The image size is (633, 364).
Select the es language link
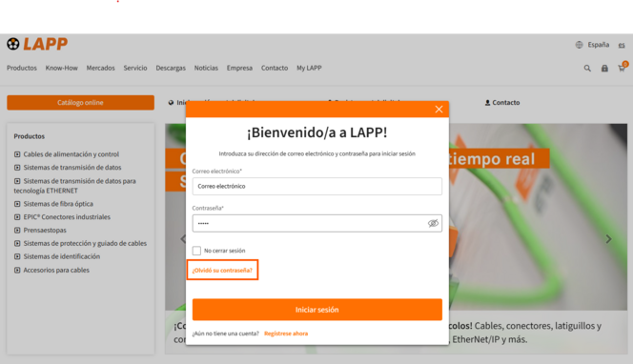click(622, 45)
